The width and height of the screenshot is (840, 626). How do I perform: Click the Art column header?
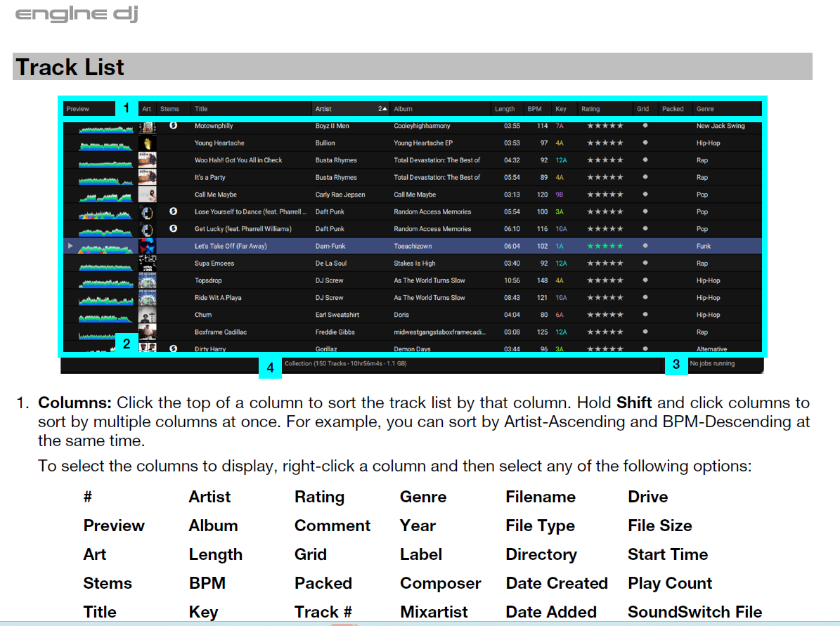146,109
